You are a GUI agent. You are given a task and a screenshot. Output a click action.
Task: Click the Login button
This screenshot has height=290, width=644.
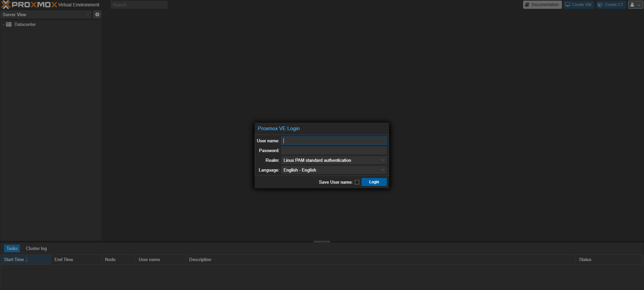tap(374, 182)
